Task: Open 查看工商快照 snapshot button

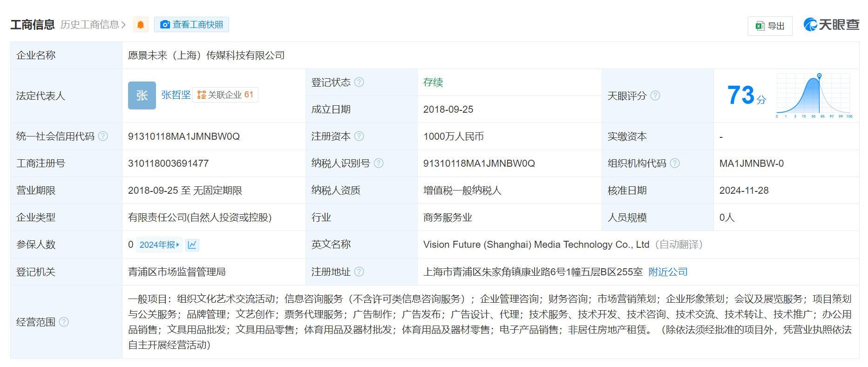Action: [x=191, y=25]
